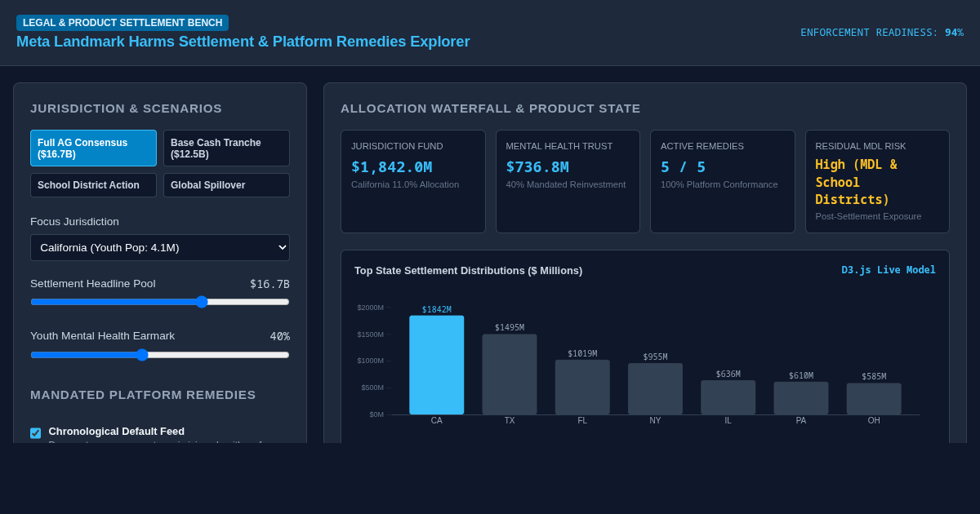Click the $636M label above IL bar
The height and width of the screenshot is (514, 980).
[728, 374]
